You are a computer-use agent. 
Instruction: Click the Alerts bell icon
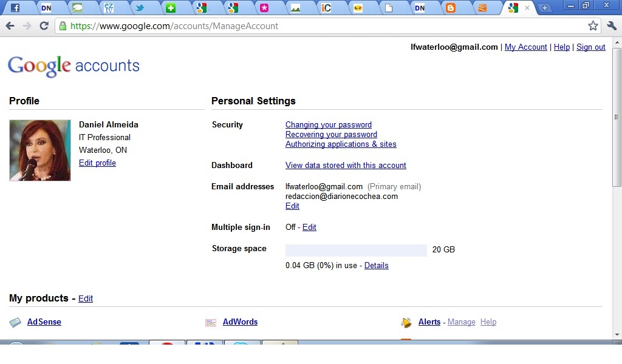coord(406,323)
